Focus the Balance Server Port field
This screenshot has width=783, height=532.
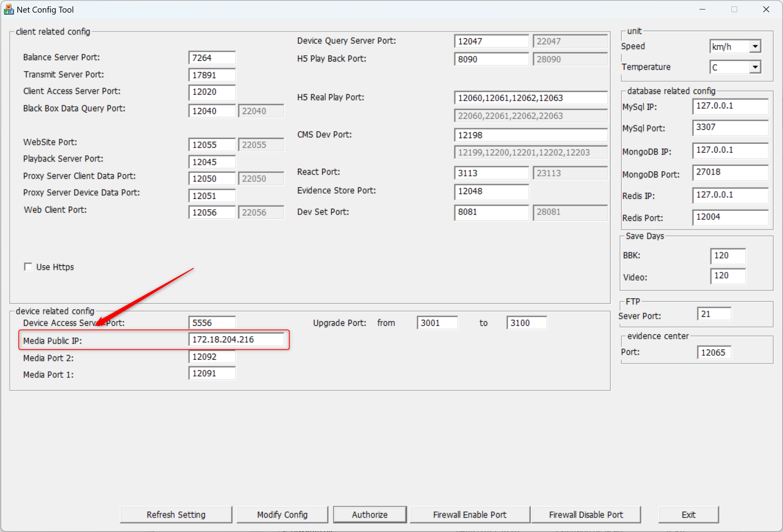[212, 58]
